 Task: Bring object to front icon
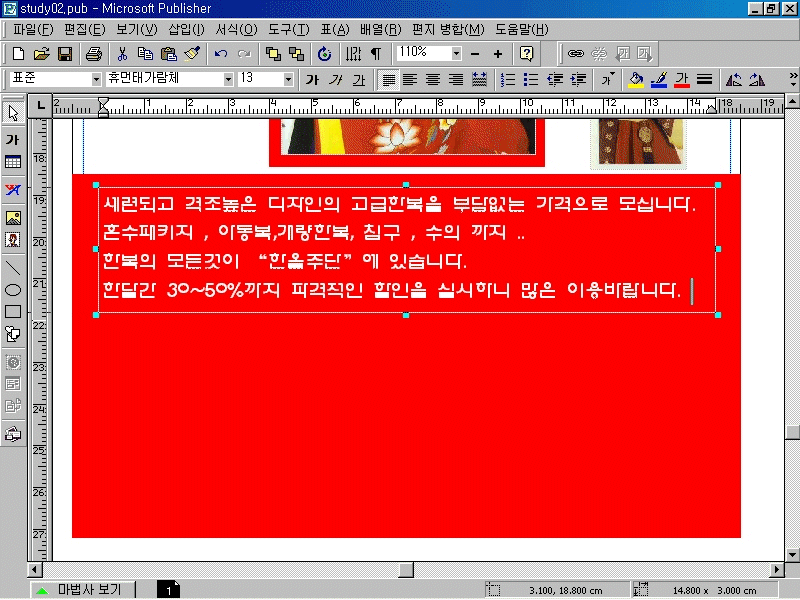tap(273, 54)
